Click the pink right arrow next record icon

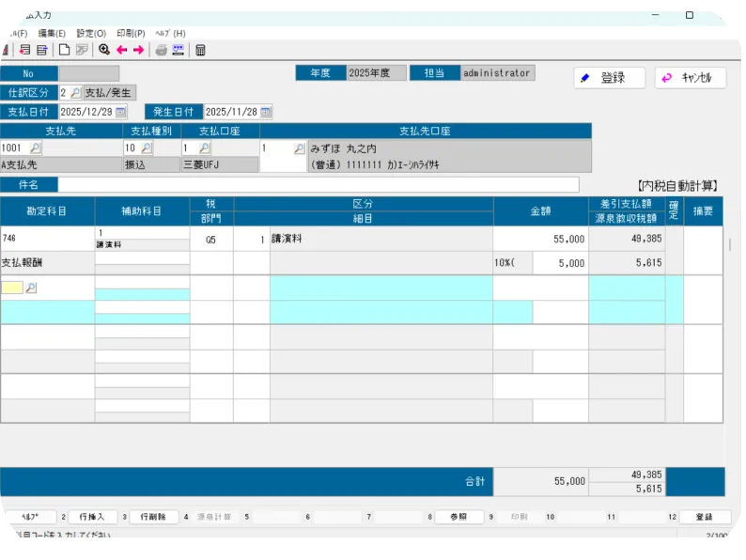point(138,50)
